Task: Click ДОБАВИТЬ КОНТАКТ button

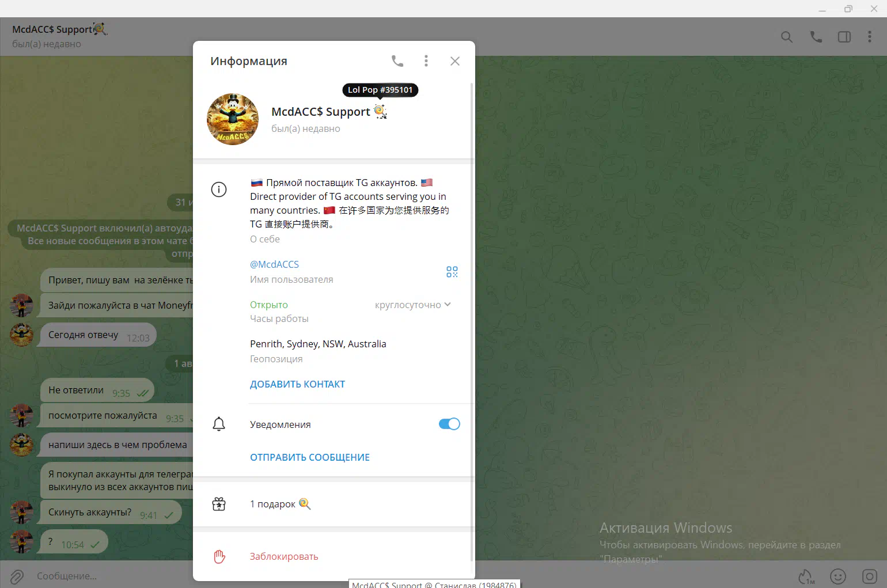Action: pyautogui.click(x=297, y=384)
